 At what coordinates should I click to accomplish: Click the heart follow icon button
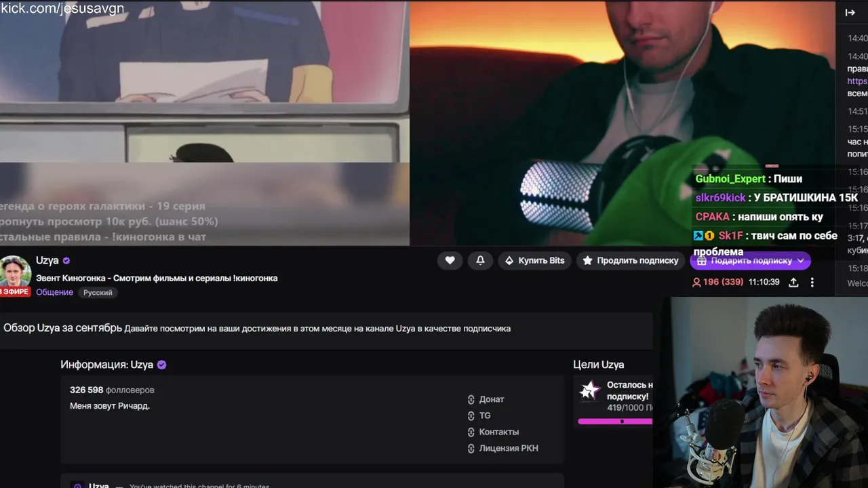[x=450, y=260]
